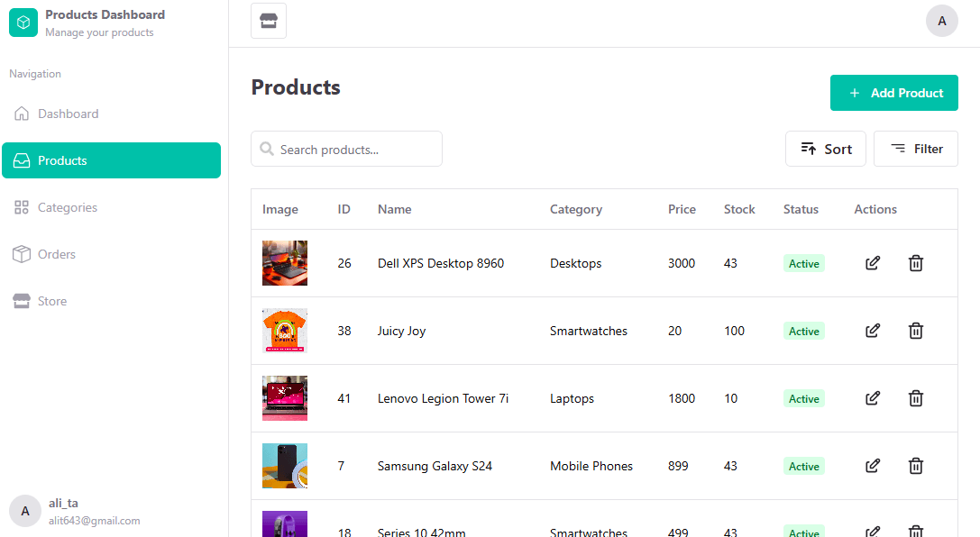Focus the Search products field

click(x=346, y=149)
